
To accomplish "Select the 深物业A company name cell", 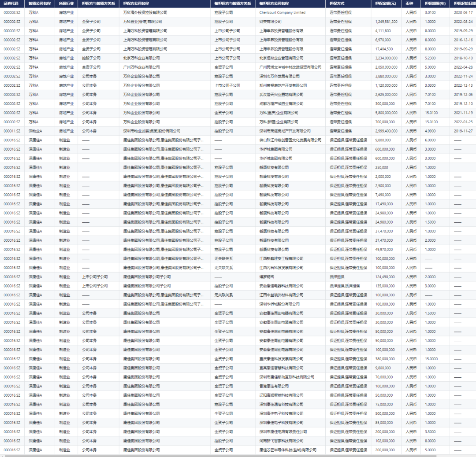I will pos(35,131).
